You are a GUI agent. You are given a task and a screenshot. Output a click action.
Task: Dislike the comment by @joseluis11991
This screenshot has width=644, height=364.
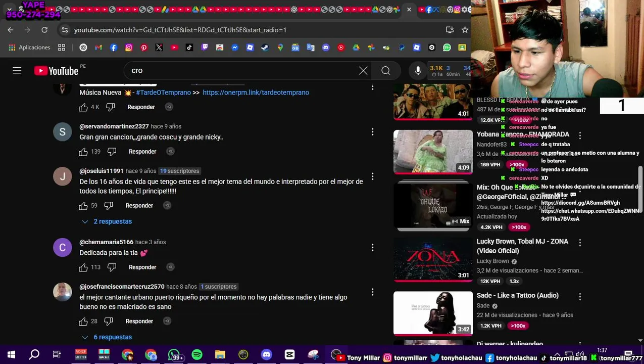[x=109, y=206]
